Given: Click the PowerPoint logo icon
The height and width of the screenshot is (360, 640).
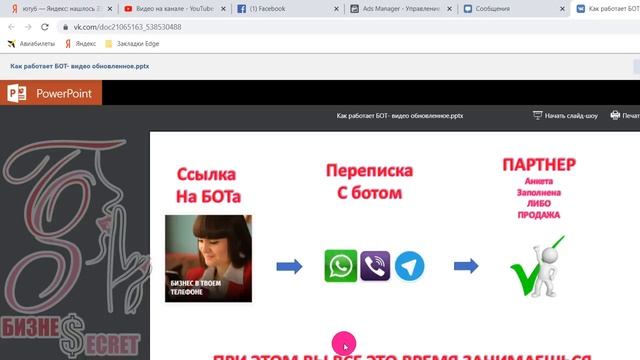Looking at the screenshot, I should pos(17,93).
